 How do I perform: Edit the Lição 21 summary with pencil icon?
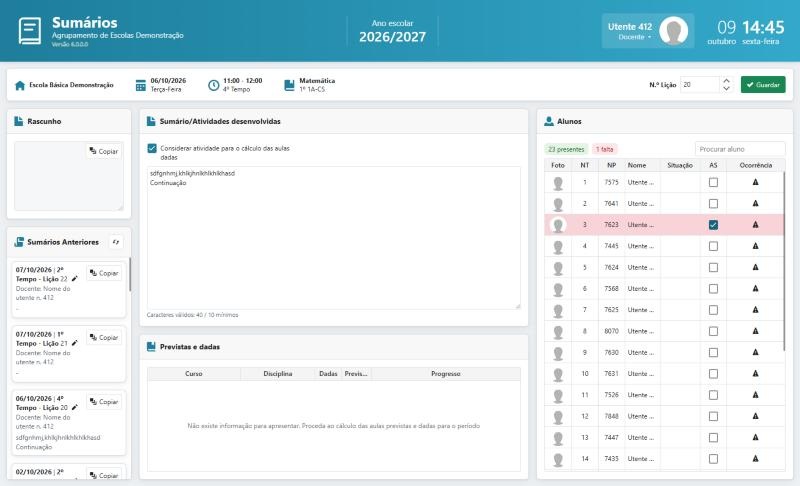(x=74, y=343)
